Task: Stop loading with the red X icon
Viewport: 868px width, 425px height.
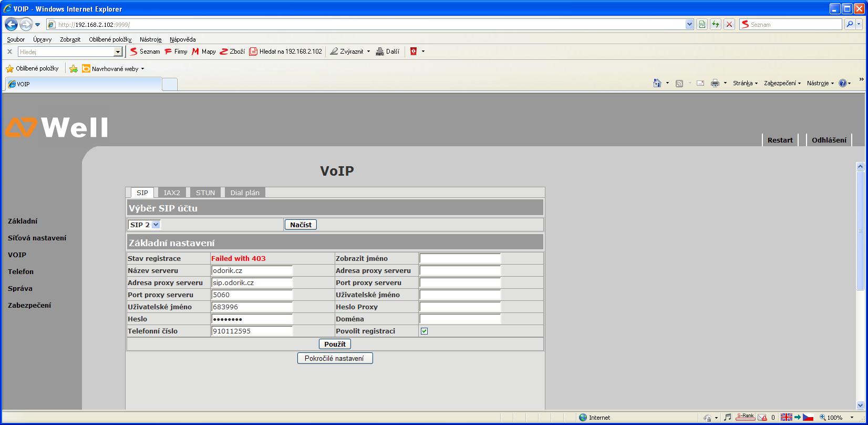Action: [x=729, y=24]
